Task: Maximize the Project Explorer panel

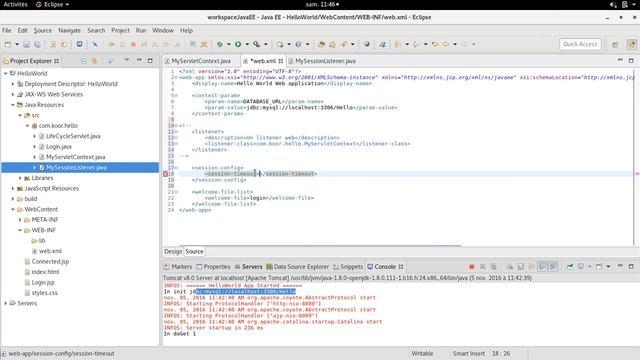Action: click(150, 60)
